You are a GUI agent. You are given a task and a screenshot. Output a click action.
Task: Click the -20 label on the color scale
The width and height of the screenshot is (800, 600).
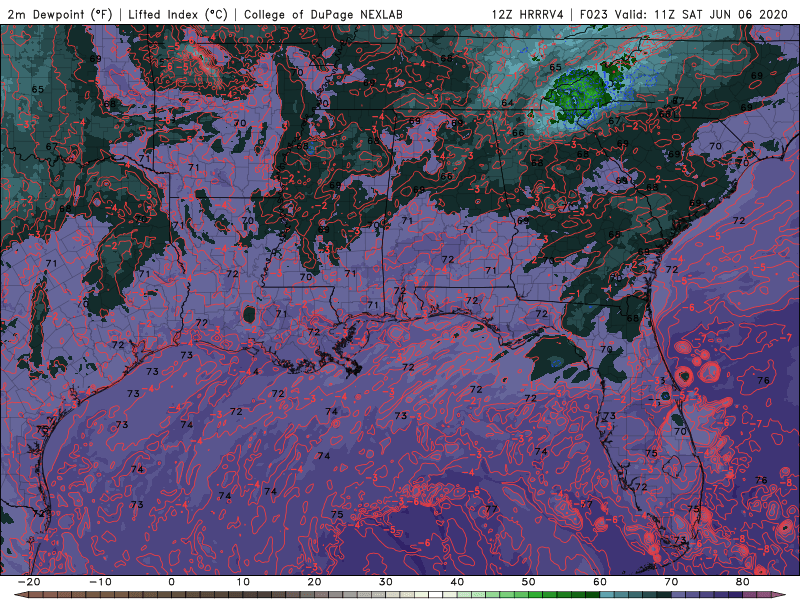tap(29, 582)
